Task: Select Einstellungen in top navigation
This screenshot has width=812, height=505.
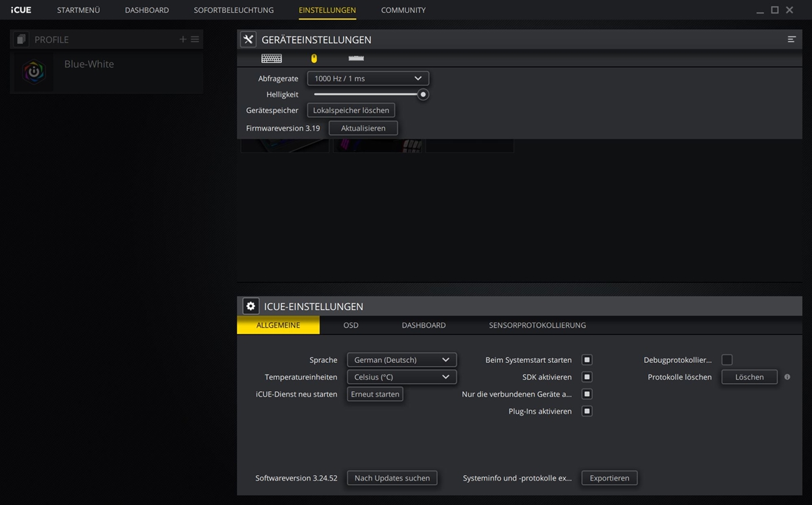Action: pyautogui.click(x=328, y=10)
